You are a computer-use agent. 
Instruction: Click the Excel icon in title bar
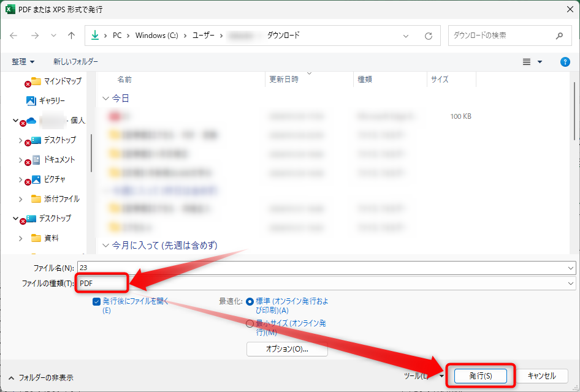coord(10,9)
